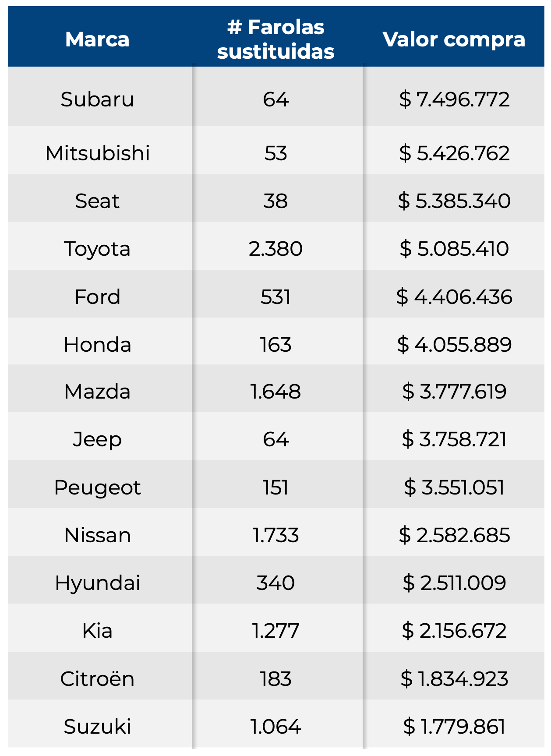Click the $ 5.385.340 Seat value
Screen dimensions: 551x756
tap(454, 201)
